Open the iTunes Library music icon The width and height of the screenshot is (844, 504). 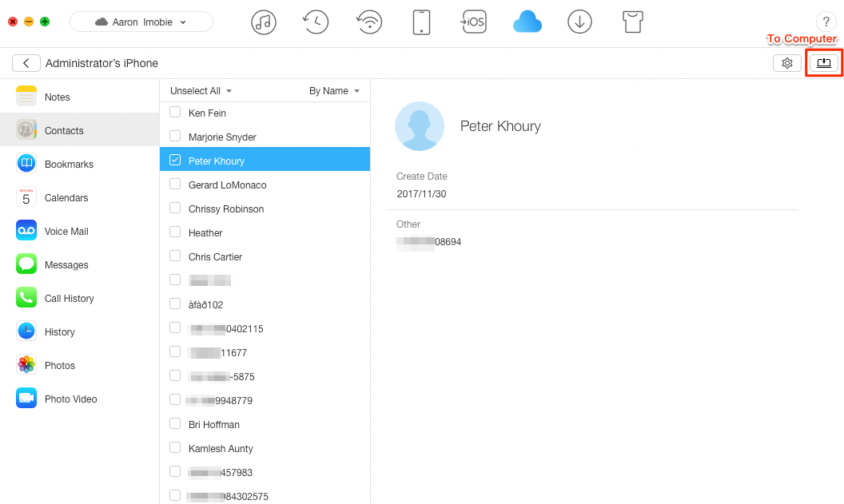[x=263, y=22]
